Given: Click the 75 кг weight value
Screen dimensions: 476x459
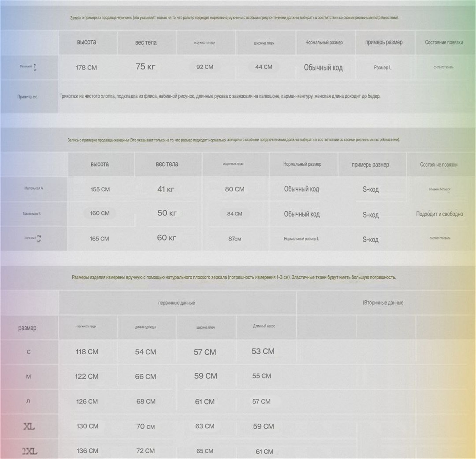Looking at the screenshot, I should 145,67.
